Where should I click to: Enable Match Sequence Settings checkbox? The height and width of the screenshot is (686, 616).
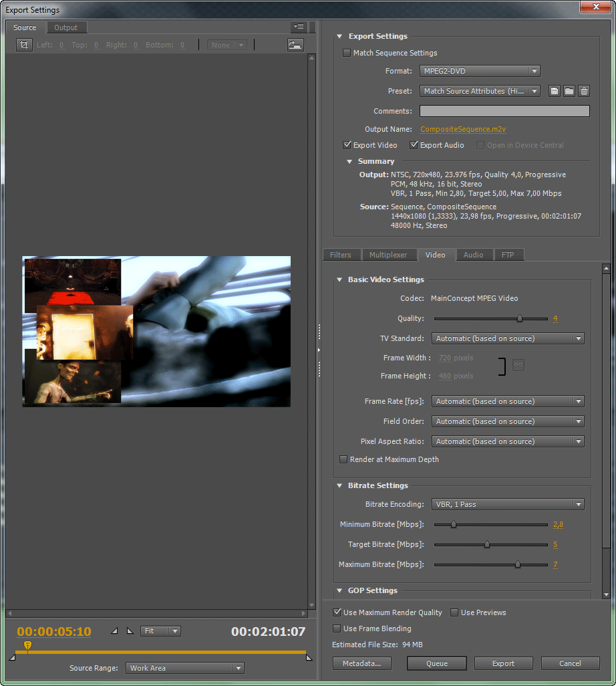pos(347,53)
